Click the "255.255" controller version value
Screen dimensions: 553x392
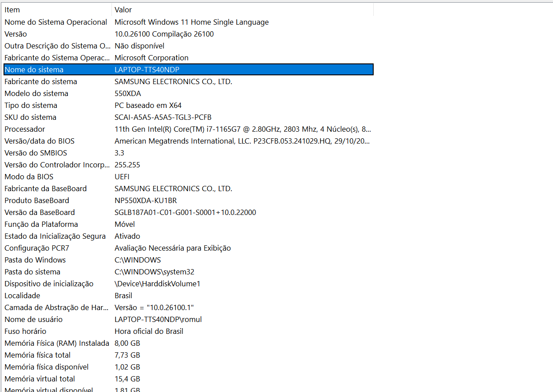click(127, 165)
